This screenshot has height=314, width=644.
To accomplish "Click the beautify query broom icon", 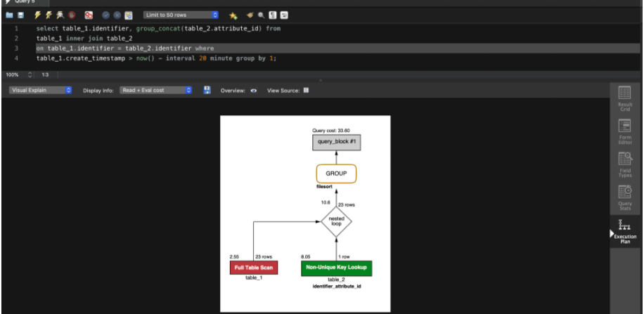I will pyautogui.click(x=250, y=15).
